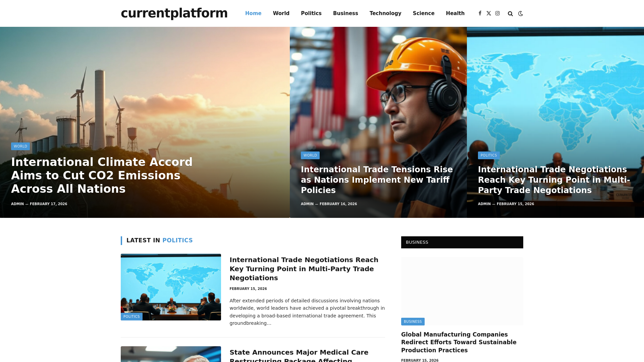Screen dimensions: 644x362
Task: Open the X (Twitter) social icon
Action: pos(489,13)
